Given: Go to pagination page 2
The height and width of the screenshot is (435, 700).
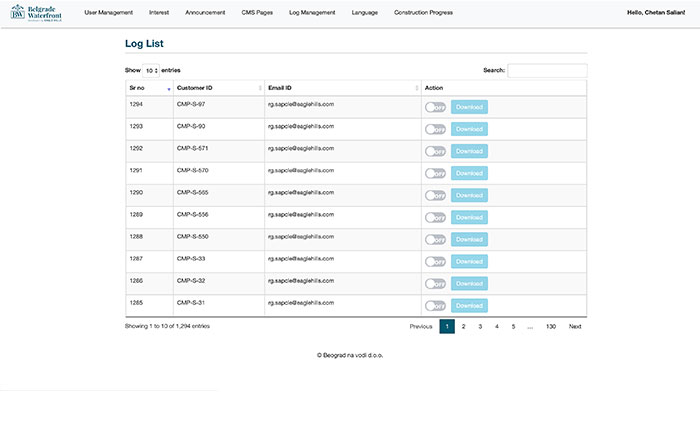Looking at the screenshot, I should [x=463, y=326].
